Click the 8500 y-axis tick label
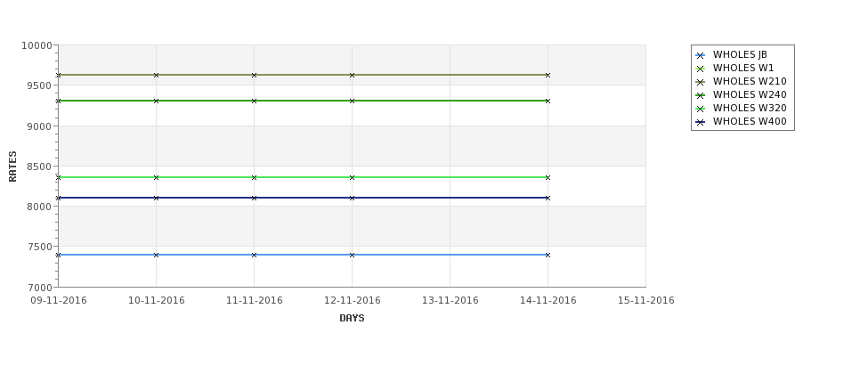Image resolution: width=868 pixels, height=382 pixels. point(37,167)
